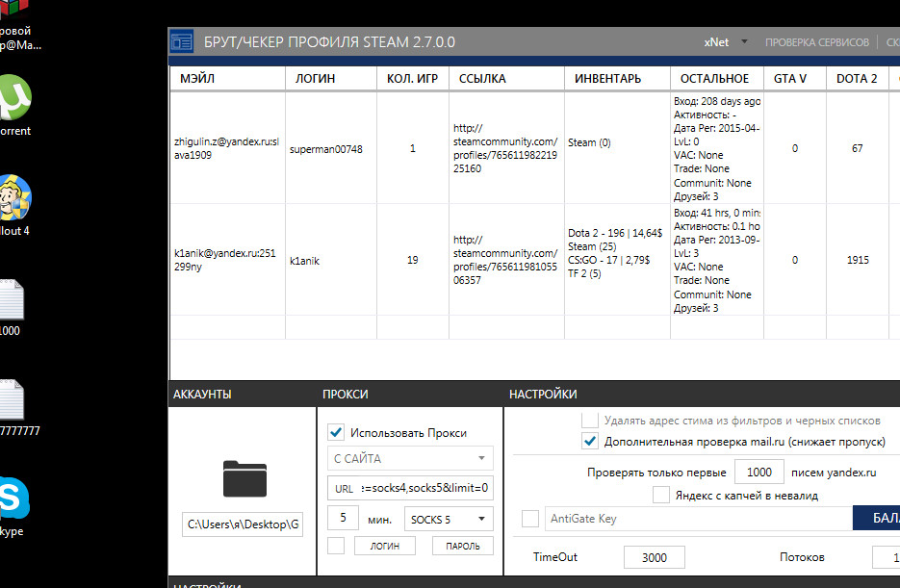Sort by the DOTA 2 column header
This screenshot has height=588, width=900.
(857, 79)
